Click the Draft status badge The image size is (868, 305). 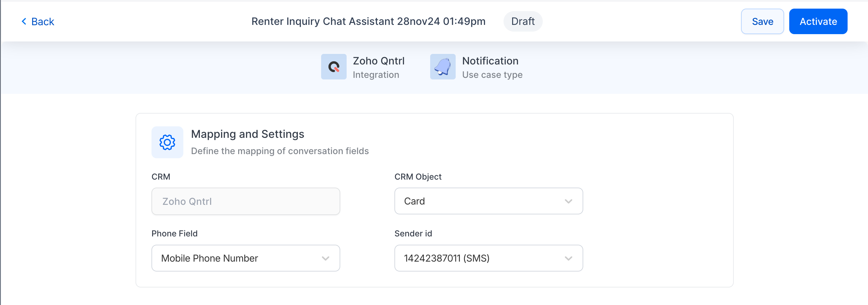click(x=523, y=22)
